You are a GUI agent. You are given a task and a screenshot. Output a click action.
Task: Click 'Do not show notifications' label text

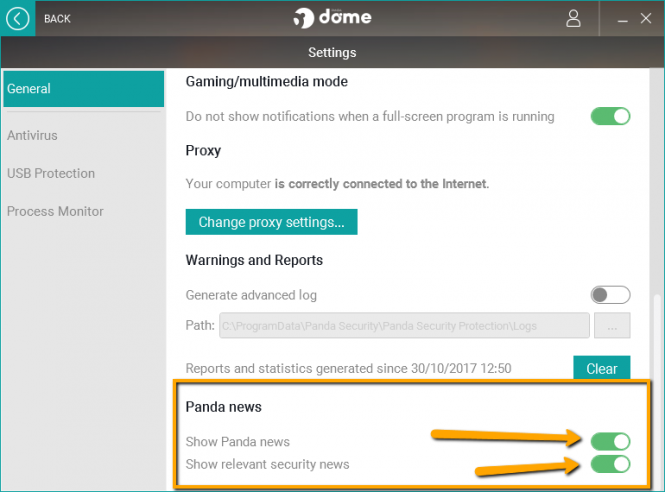pos(370,116)
